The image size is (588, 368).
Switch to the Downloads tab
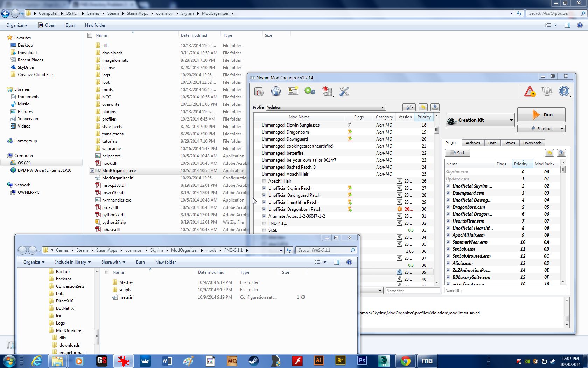(x=532, y=143)
